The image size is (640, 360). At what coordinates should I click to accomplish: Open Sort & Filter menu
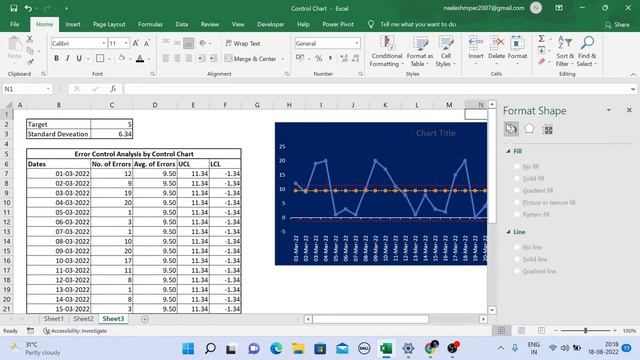565,51
